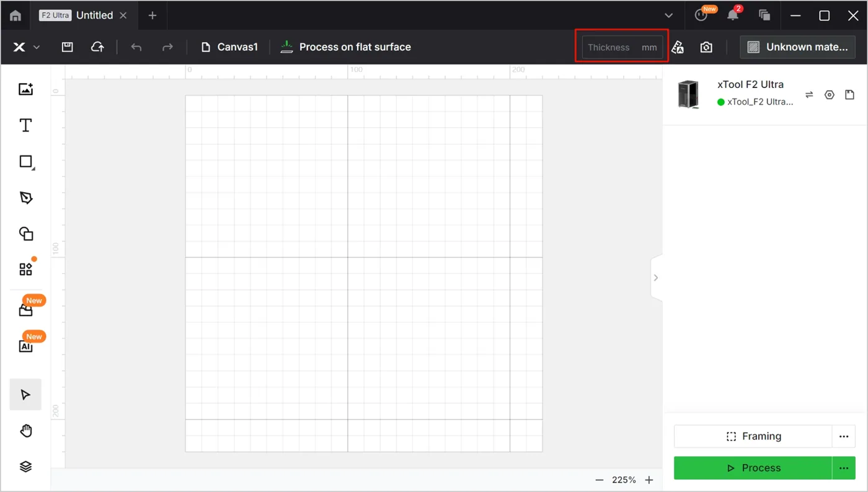Screen dimensions: 868x492
Task: Click the Framing button
Action: coord(753,436)
